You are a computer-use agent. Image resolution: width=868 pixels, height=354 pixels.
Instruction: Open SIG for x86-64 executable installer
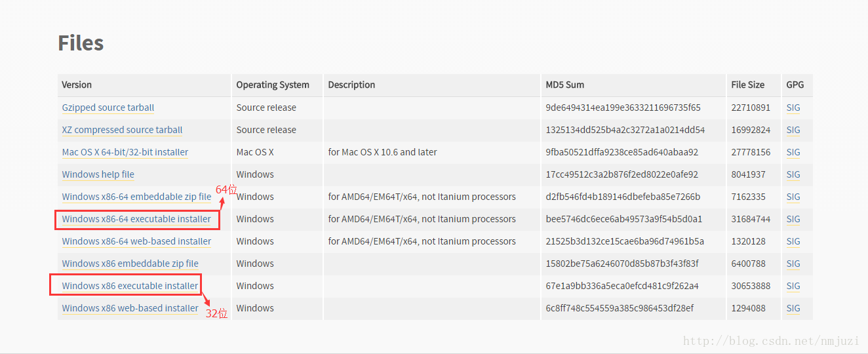click(793, 219)
